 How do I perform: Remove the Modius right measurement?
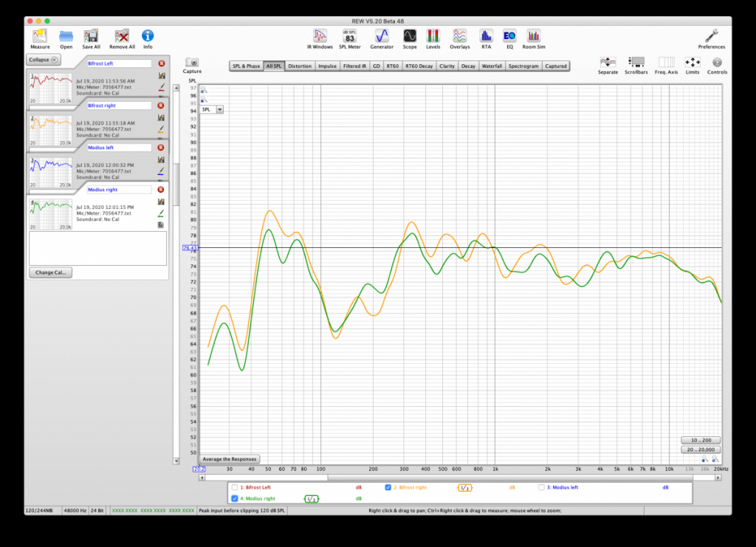point(161,190)
